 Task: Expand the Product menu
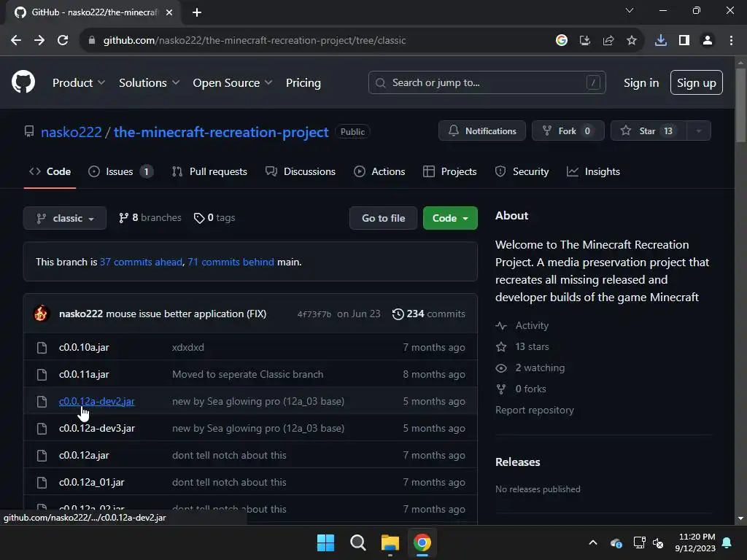(x=79, y=83)
